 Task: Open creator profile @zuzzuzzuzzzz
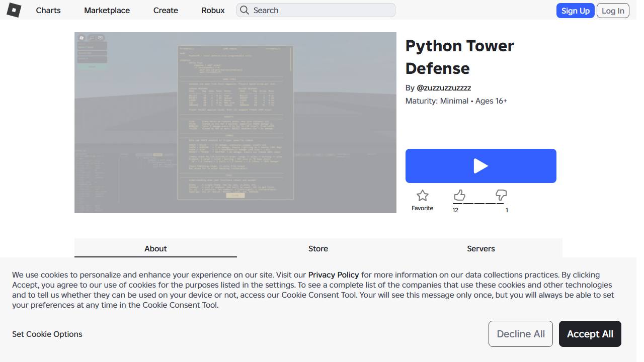click(x=444, y=87)
